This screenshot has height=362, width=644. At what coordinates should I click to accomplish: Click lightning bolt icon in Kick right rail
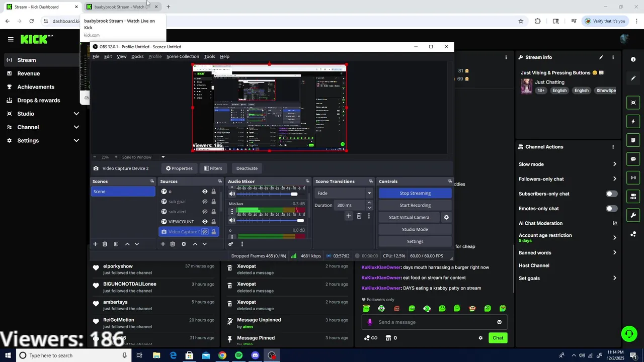(633, 121)
